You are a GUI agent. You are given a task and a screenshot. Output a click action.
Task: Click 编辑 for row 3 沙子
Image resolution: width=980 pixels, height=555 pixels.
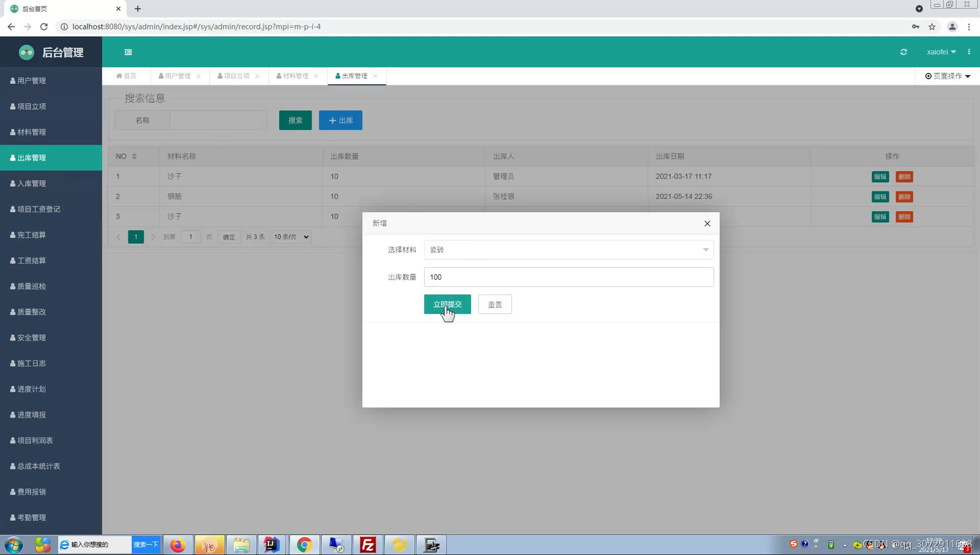click(x=880, y=217)
